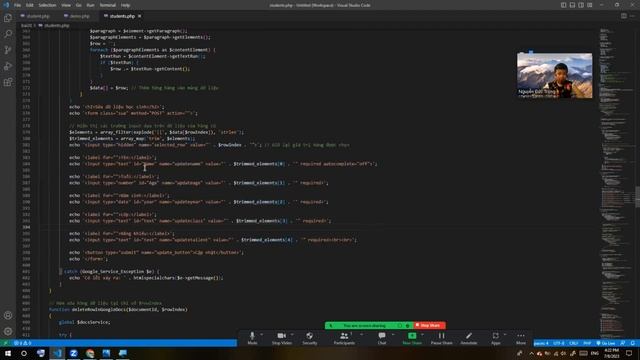Screen dimensions: 640x360
Task: Open the Zoom Participants panel
Action: click(x=344, y=338)
